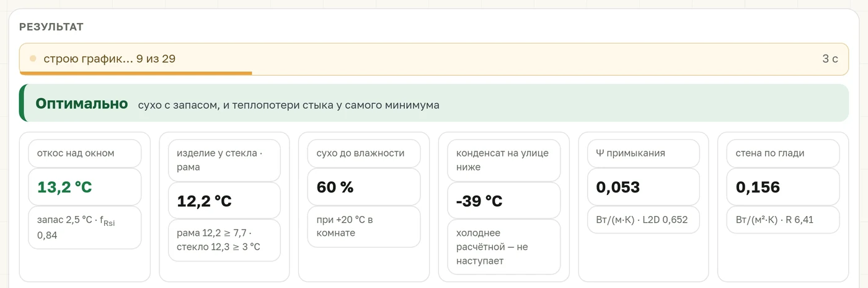Click the note холоднее расчётной — не наступает

(492, 247)
